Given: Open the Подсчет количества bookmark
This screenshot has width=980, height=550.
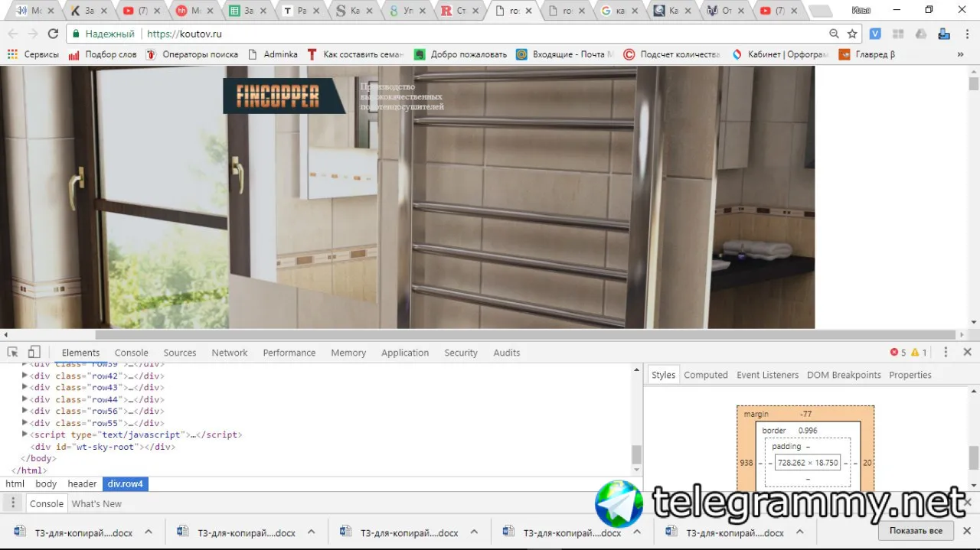Looking at the screenshot, I should (x=672, y=54).
